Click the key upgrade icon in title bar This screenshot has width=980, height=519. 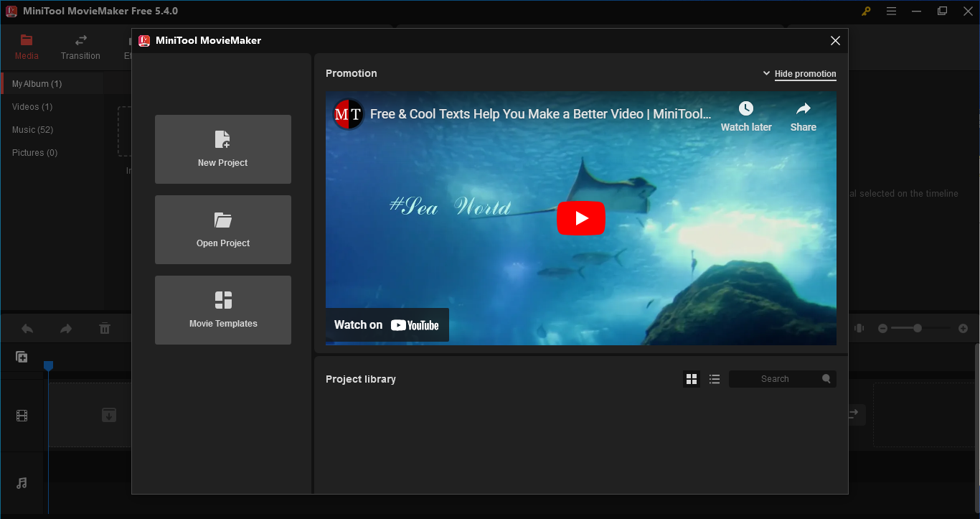[867, 11]
